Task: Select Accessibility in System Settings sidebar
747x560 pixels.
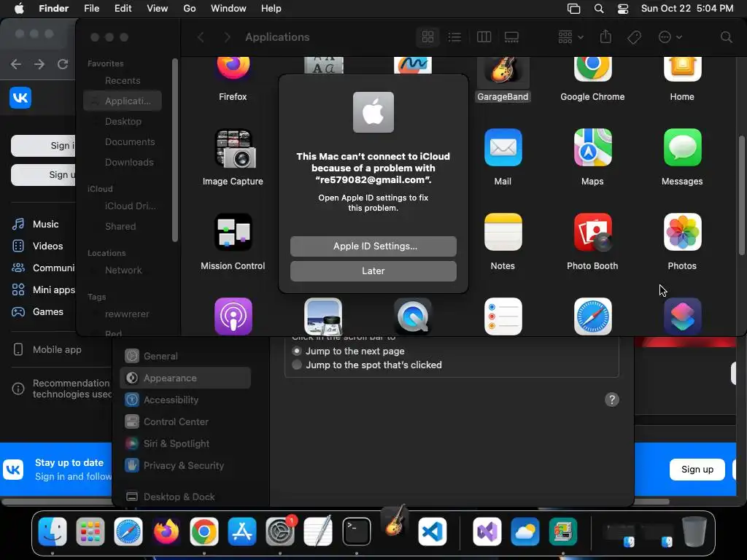Action: (185, 400)
